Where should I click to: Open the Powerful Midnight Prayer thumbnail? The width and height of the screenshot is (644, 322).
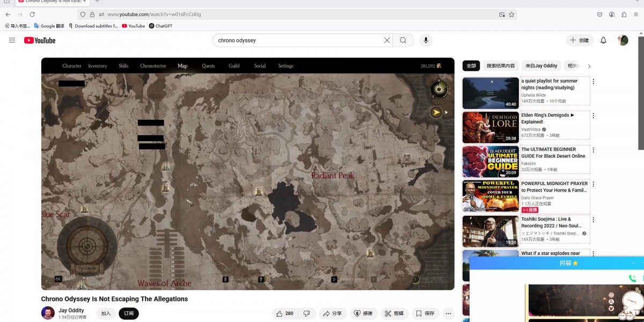click(x=491, y=196)
